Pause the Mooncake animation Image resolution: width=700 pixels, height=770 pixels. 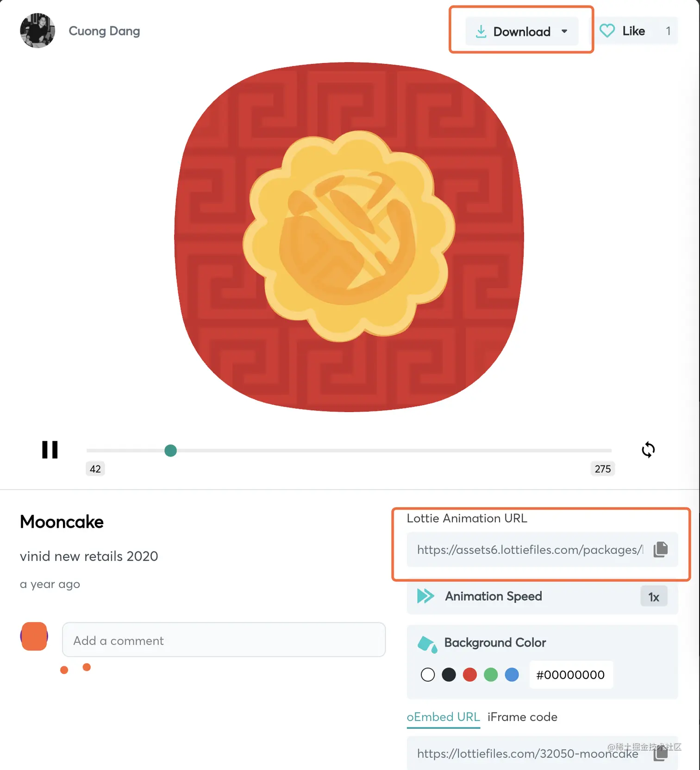[x=50, y=450]
